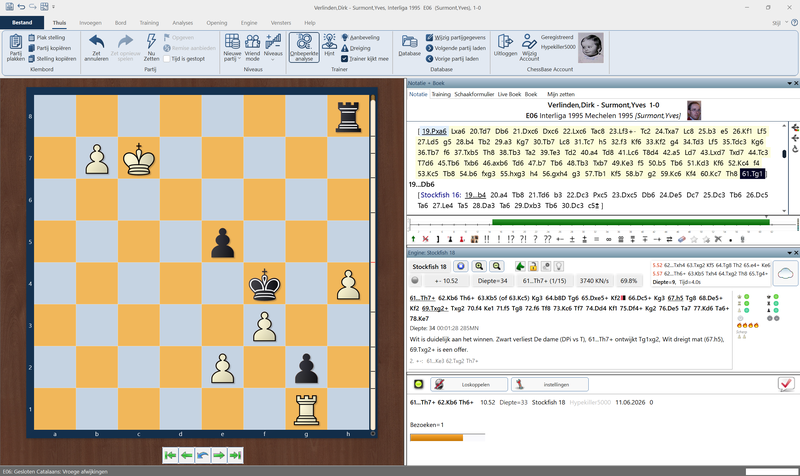Open Engine Stockfish 18 panel menu arrow
800x476 pixels.
(x=789, y=253)
